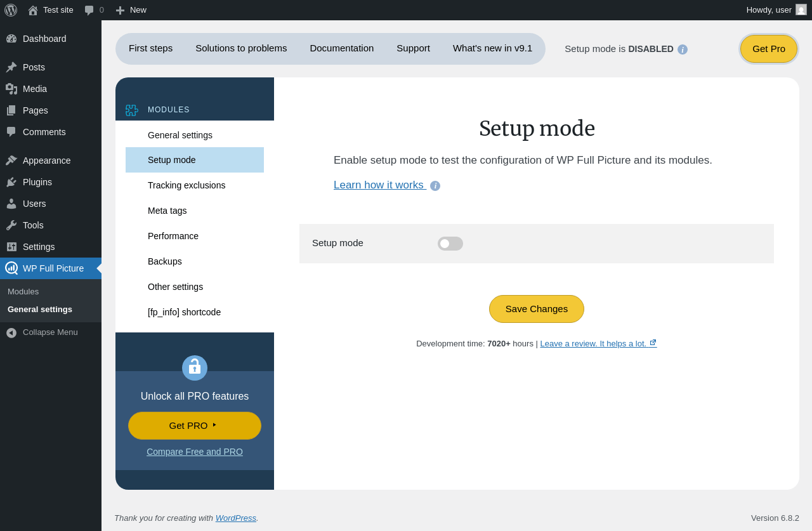Click the Get Pro button at top

point(769,49)
